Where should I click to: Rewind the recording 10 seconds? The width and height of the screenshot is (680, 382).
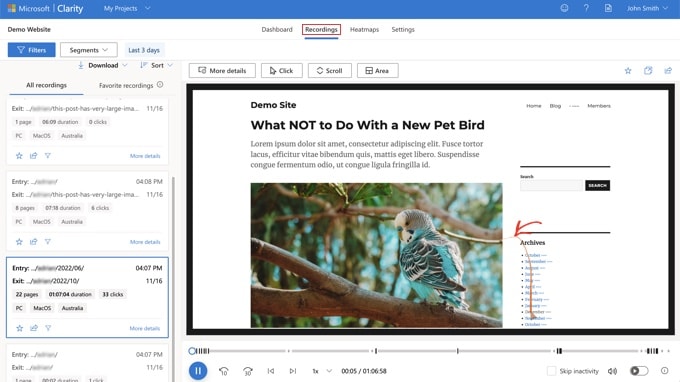pos(223,371)
